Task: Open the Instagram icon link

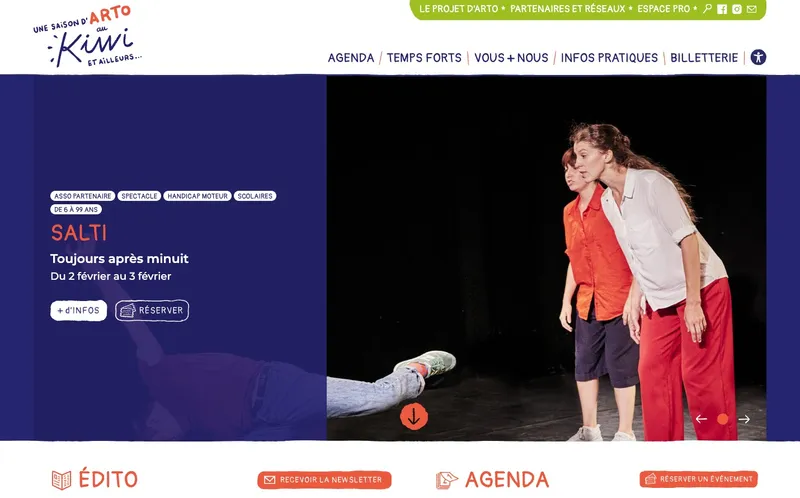Action: click(x=737, y=9)
